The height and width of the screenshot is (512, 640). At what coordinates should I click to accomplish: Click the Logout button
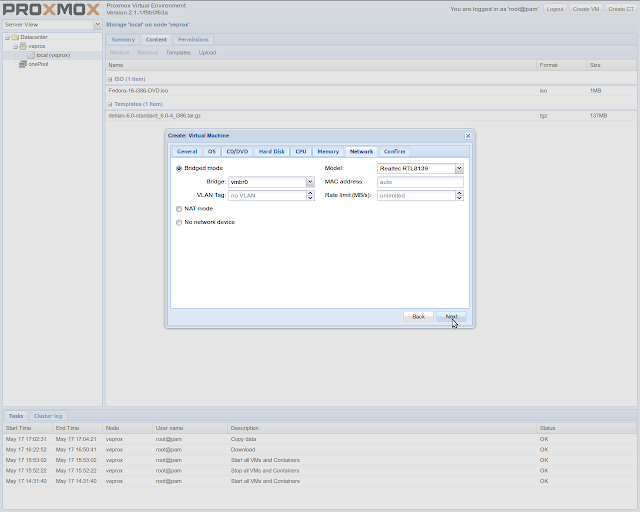[x=555, y=9]
